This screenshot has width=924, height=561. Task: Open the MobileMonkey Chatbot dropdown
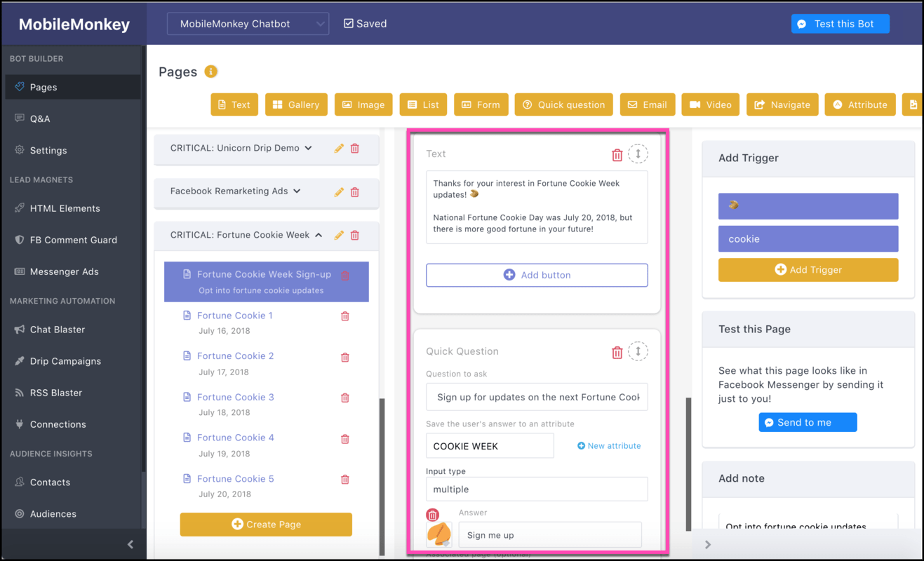[248, 24]
